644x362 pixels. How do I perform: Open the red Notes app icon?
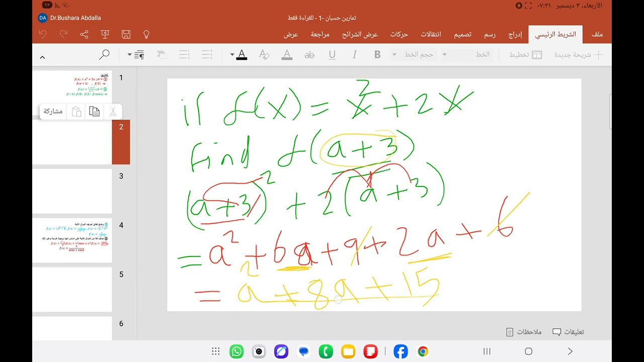(370, 351)
